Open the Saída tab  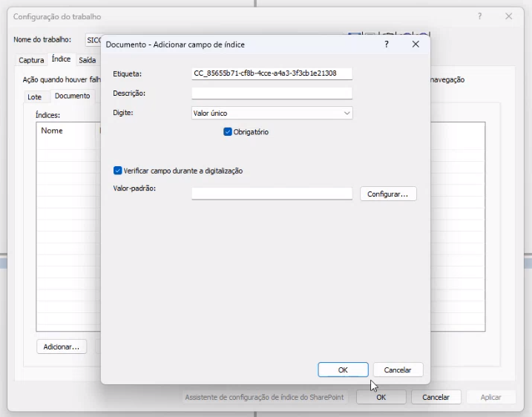[x=88, y=60]
